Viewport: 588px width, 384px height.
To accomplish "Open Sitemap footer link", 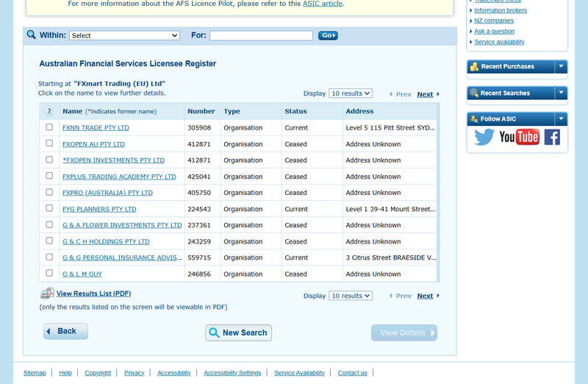I will (x=35, y=373).
